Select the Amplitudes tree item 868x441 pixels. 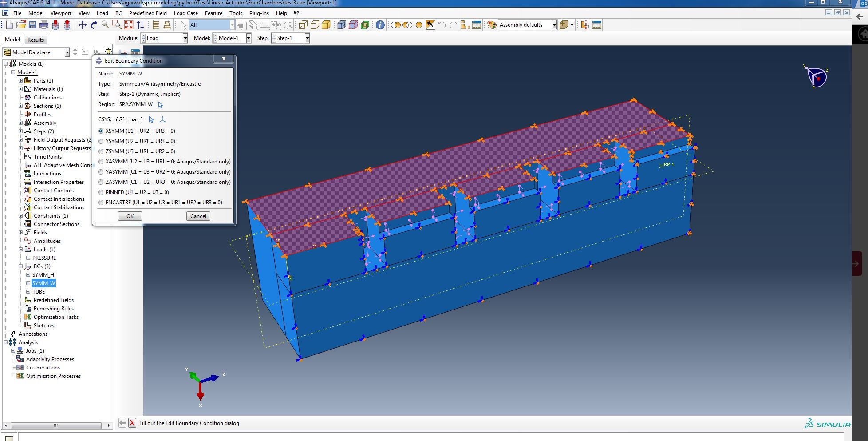[47, 241]
